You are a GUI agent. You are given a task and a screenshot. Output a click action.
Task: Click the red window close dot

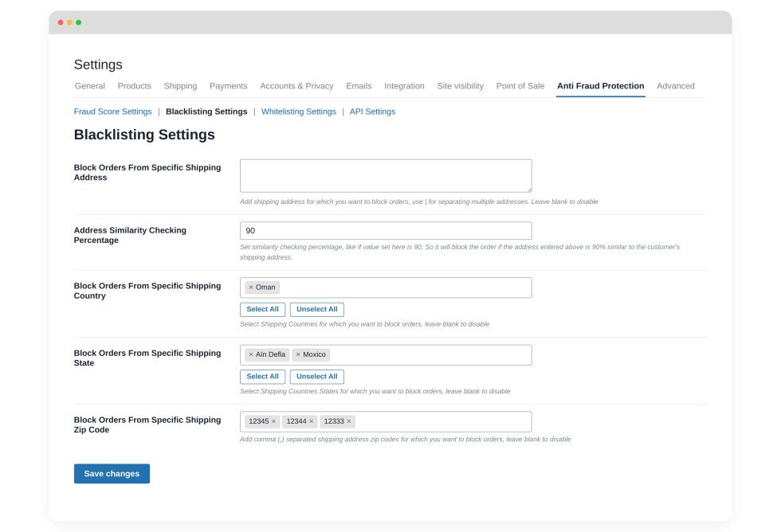click(61, 22)
